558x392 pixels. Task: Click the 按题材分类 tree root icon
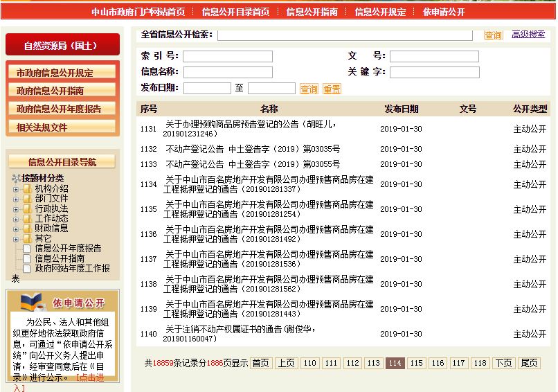pyautogui.click(x=16, y=179)
